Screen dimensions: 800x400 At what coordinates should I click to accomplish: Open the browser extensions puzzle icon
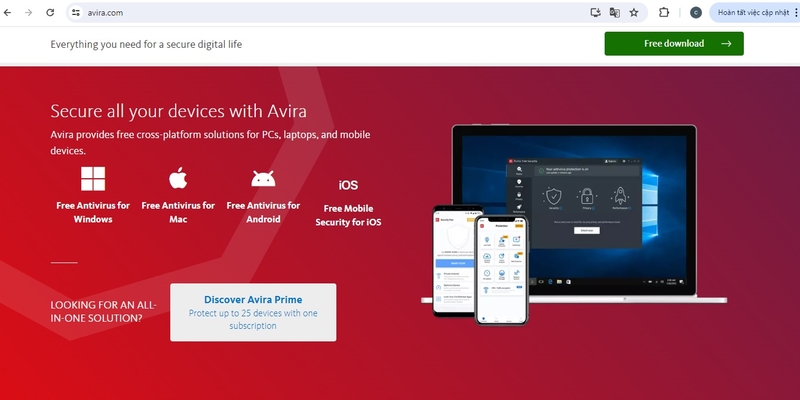coord(664,13)
